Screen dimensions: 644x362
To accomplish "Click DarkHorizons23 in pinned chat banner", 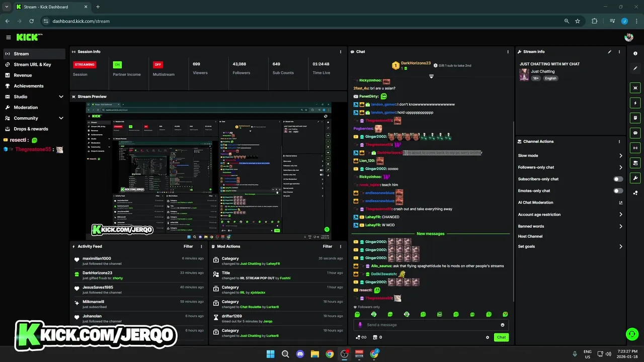I will 416,63.
